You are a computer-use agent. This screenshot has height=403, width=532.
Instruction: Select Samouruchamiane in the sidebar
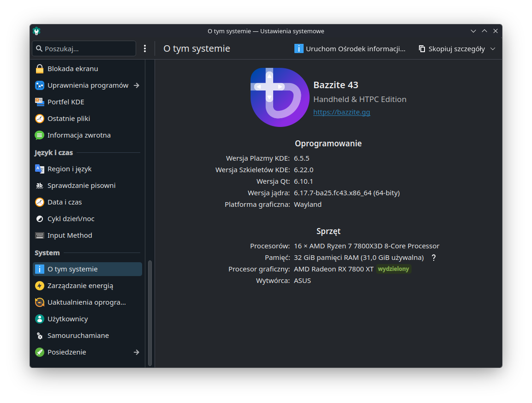tap(78, 336)
